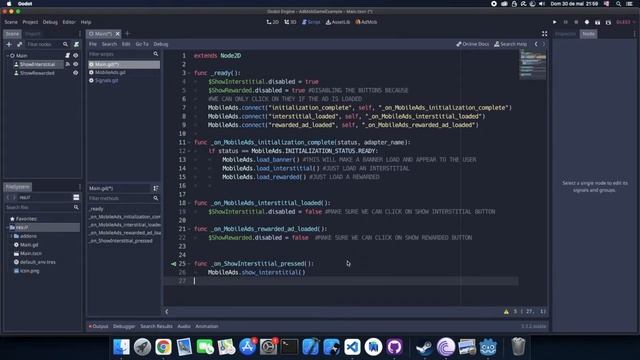Play the project

(x=554, y=22)
